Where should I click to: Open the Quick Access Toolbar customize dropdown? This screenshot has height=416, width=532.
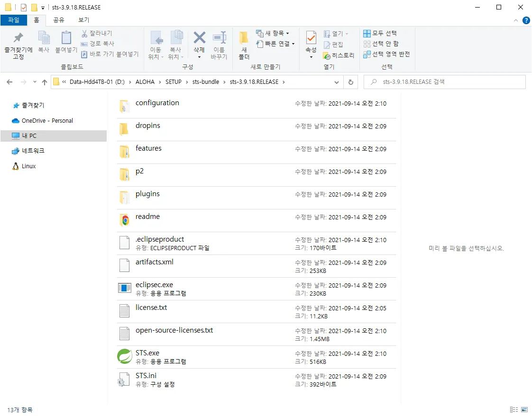(43, 8)
